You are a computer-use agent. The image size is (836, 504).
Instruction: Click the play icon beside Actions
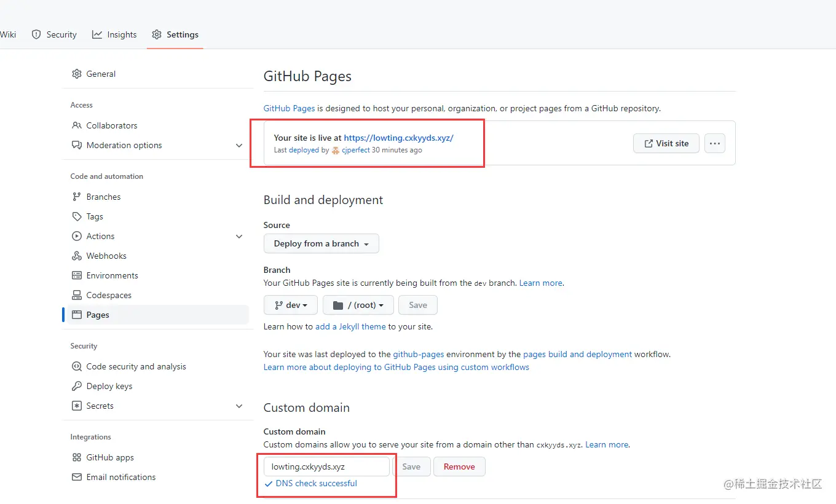click(x=77, y=236)
